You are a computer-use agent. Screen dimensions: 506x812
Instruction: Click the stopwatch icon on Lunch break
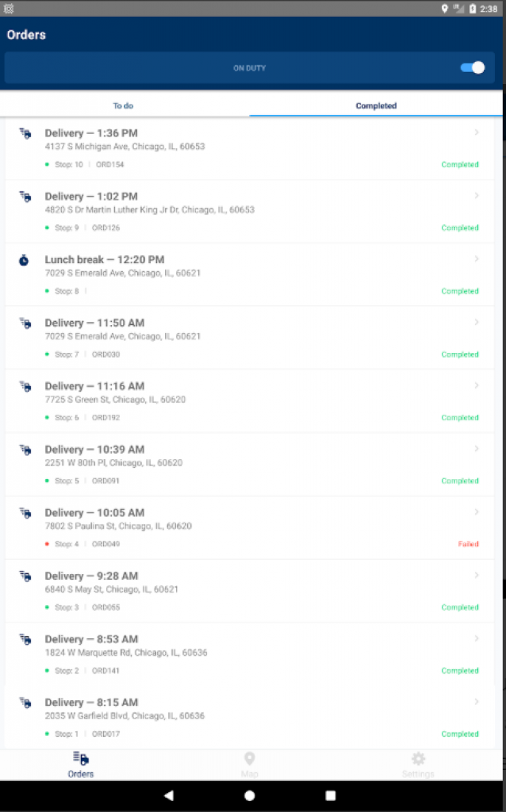25,260
